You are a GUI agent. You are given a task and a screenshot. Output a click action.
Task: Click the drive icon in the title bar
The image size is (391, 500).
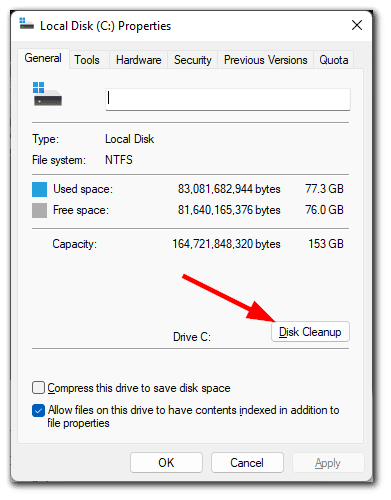(x=27, y=24)
